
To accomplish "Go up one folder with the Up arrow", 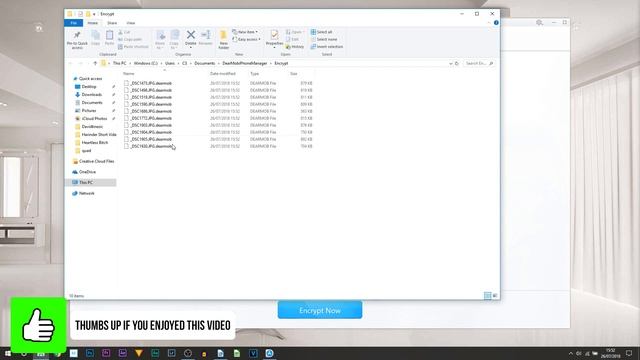I will tap(95, 63).
